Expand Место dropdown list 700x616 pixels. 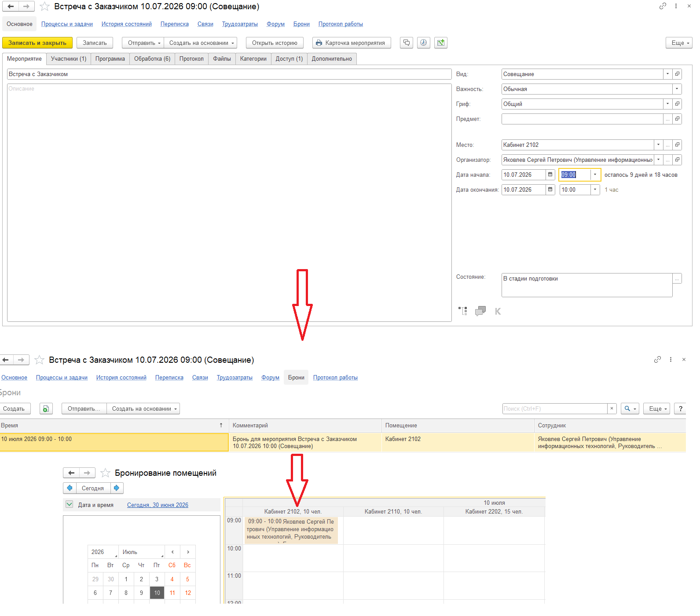coord(658,145)
